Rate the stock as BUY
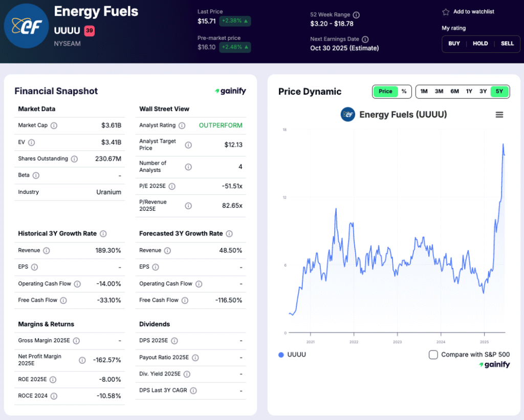 (x=454, y=43)
